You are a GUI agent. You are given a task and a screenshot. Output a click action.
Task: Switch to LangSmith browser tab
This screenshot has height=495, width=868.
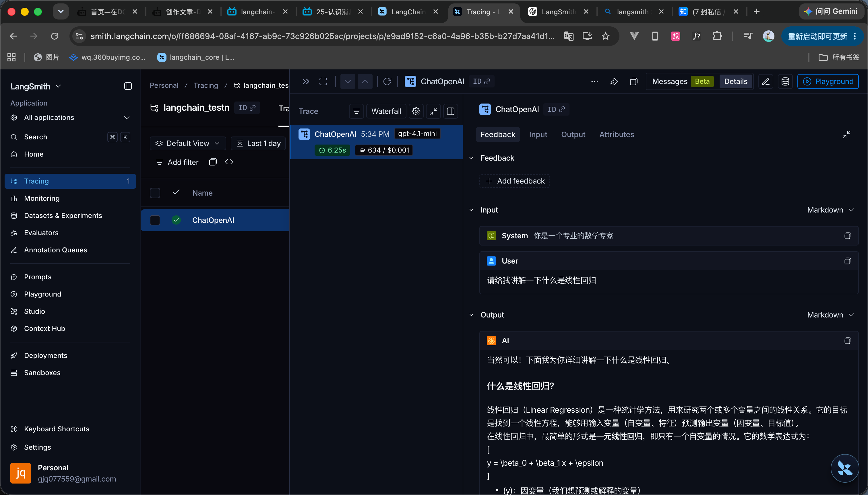[x=558, y=11]
